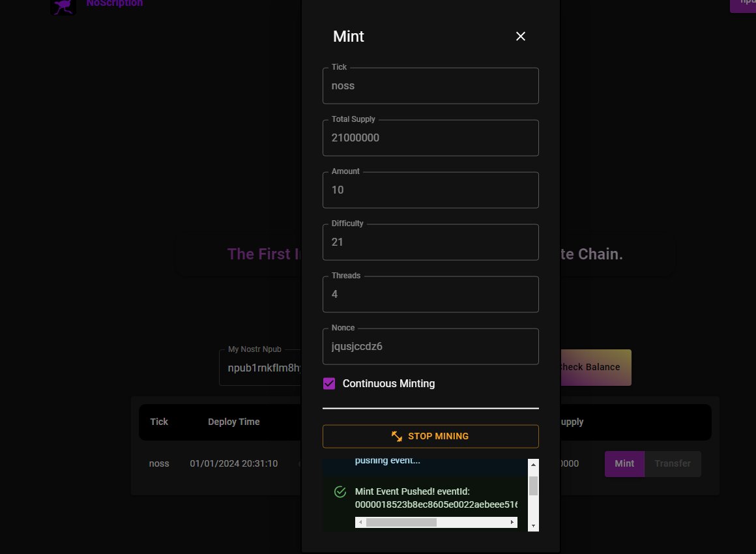Click the NoScription ostrich logo icon
Viewport: 756px width, 554px height.
click(63, 7)
